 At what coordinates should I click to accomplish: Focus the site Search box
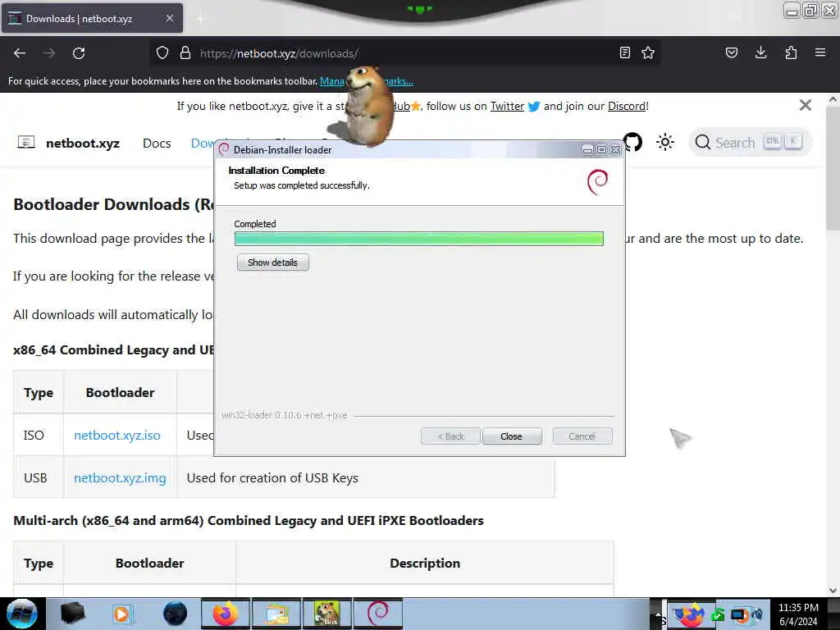[750, 143]
